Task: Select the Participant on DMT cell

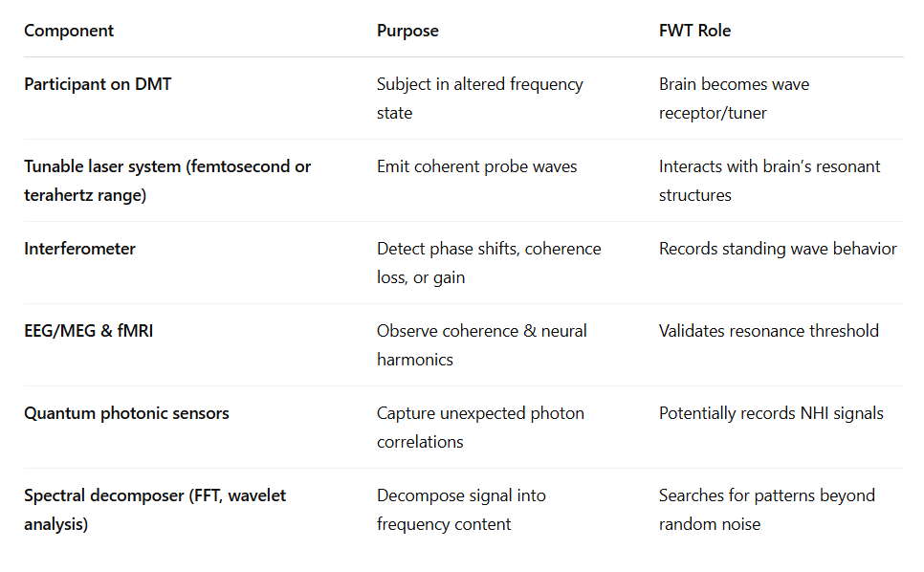Action: pos(98,84)
